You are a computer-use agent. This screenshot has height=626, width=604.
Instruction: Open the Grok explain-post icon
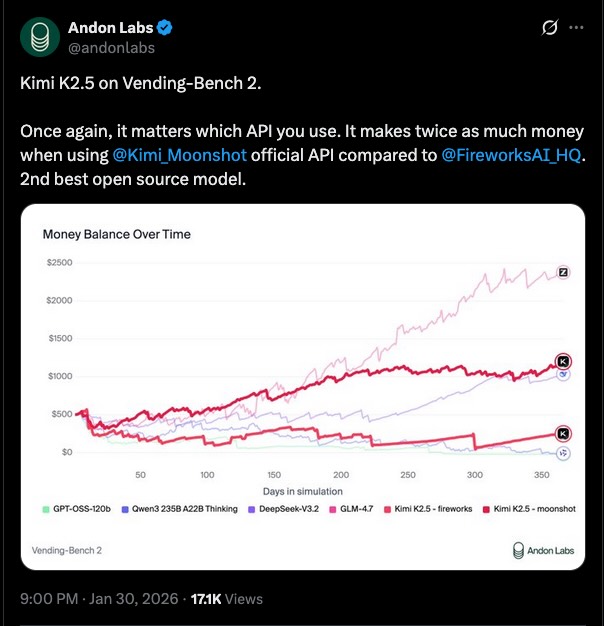pyautogui.click(x=548, y=28)
